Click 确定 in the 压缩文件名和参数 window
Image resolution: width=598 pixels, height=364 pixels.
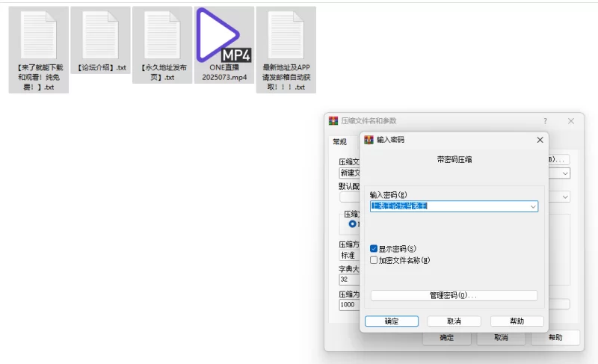click(446, 337)
